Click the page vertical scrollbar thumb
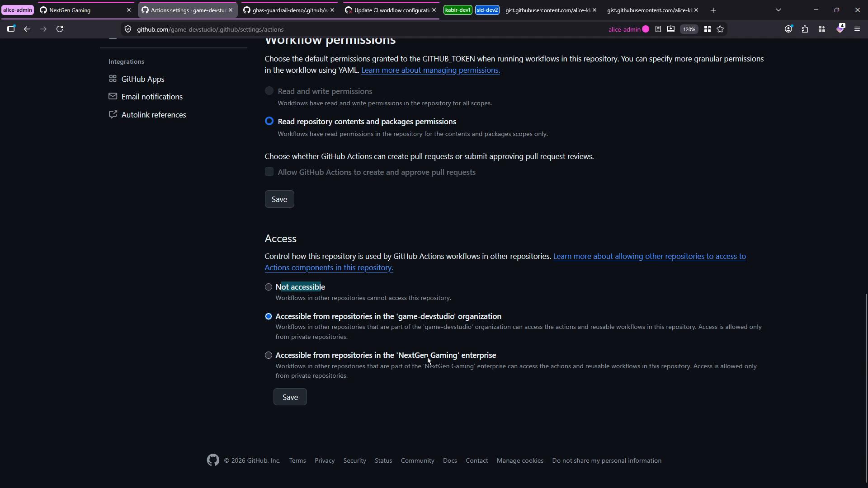This screenshot has height=488, width=868. point(866,388)
